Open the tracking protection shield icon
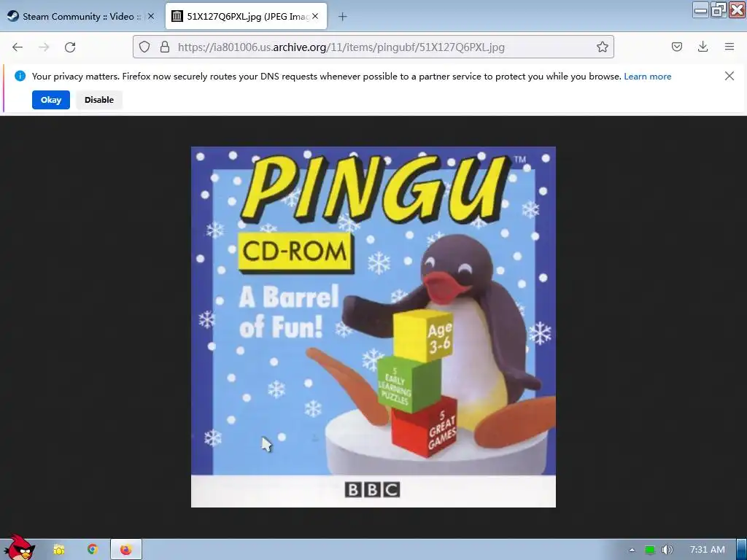This screenshot has width=747, height=560. pyautogui.click(x=144, y=47)
